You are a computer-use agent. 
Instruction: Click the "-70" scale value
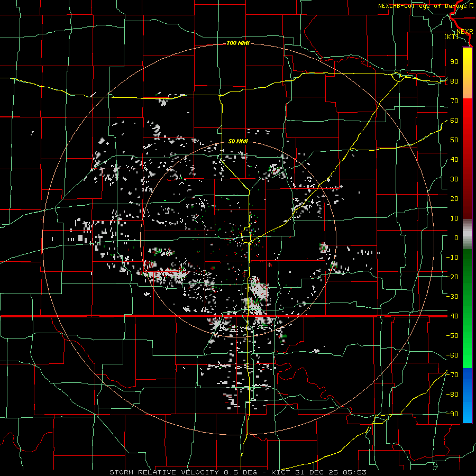point(452,375)
